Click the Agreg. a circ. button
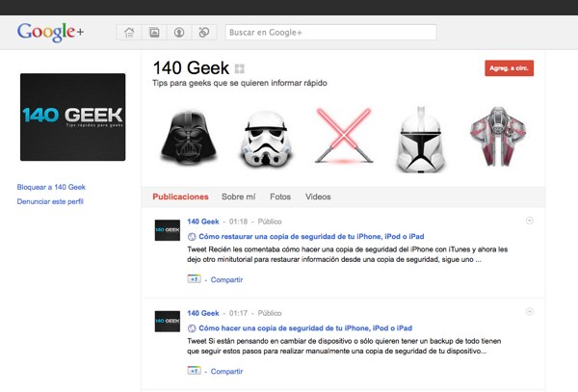The height and width of the screenshot is (392, 578). 509,68
